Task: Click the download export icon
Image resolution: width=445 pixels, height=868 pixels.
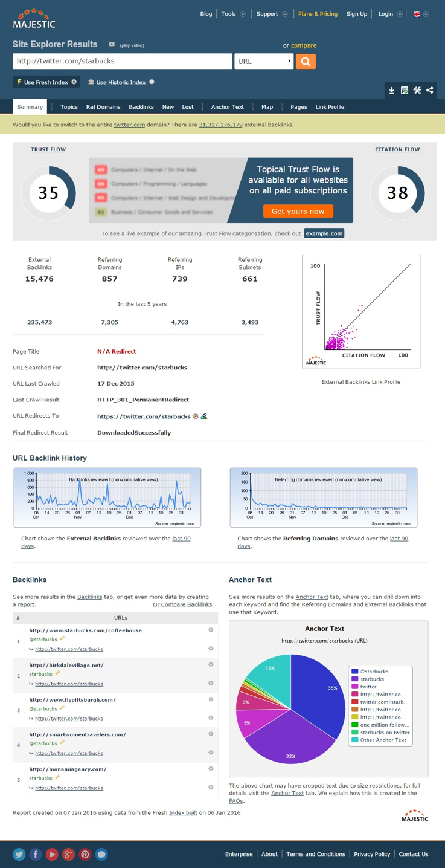Action: click(x=391, y=90)
